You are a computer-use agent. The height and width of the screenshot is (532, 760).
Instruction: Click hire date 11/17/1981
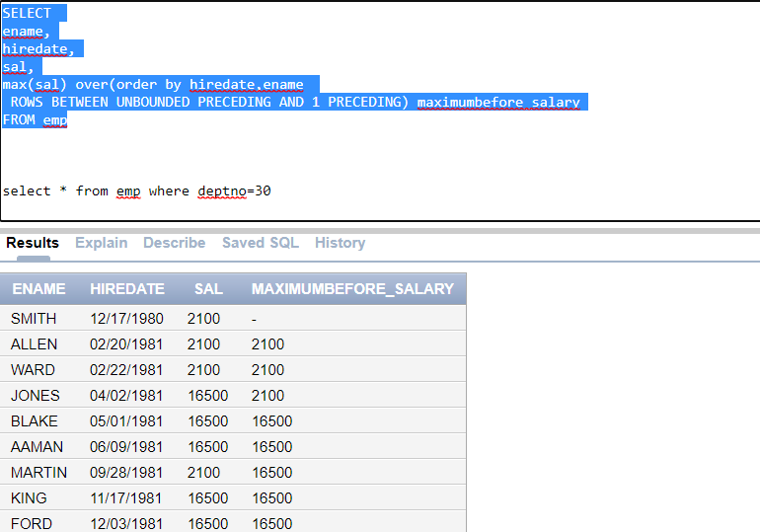pyautogui.click(x=126, y=498)
